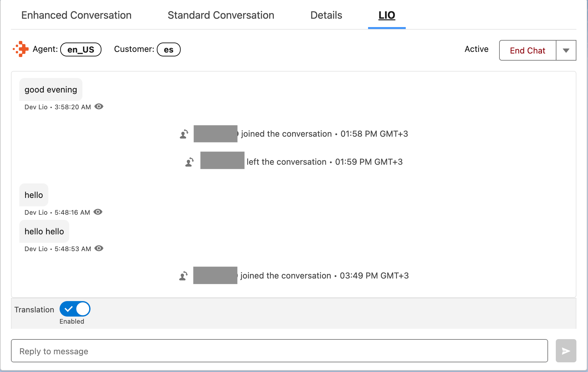
Task: Expand the End Chat dropdown arrow
Action: tap(566, 50)
